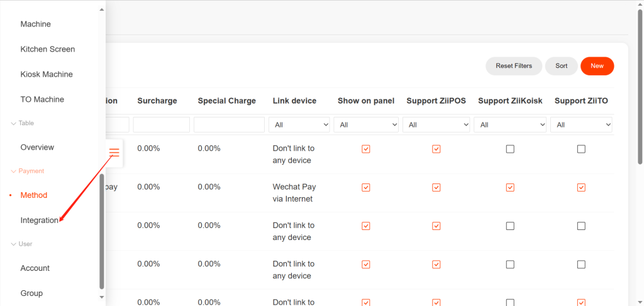This screenshot has height=306, width=644.
Task: Collapse the User section chevron
Action: 14,244
